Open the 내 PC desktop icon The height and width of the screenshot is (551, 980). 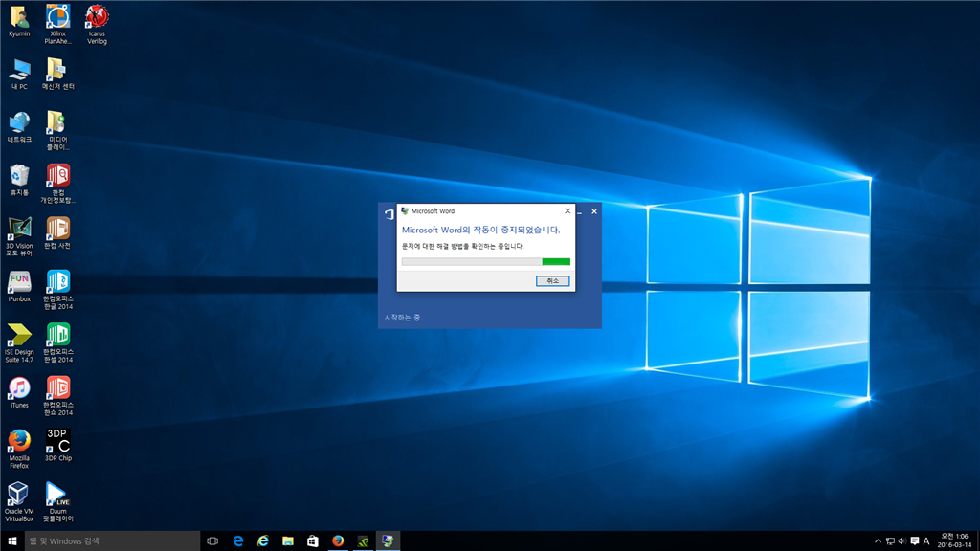[19, 75]
